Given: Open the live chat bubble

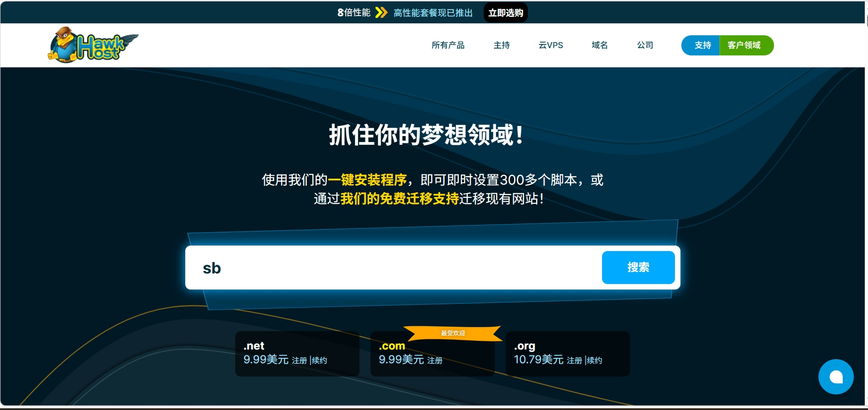Looking at the screenshot, I should tap(835, 377).
